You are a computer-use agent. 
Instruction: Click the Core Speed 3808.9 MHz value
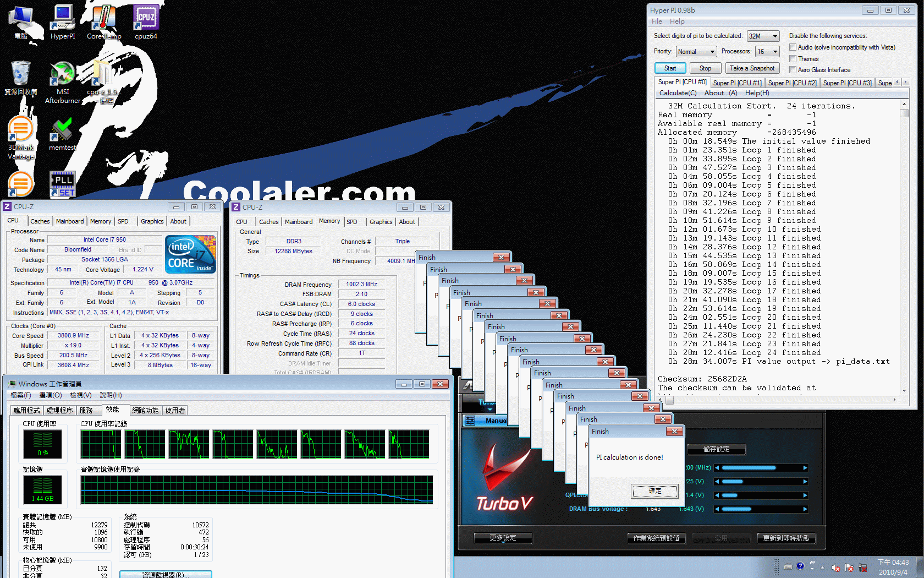coord(73,335)
